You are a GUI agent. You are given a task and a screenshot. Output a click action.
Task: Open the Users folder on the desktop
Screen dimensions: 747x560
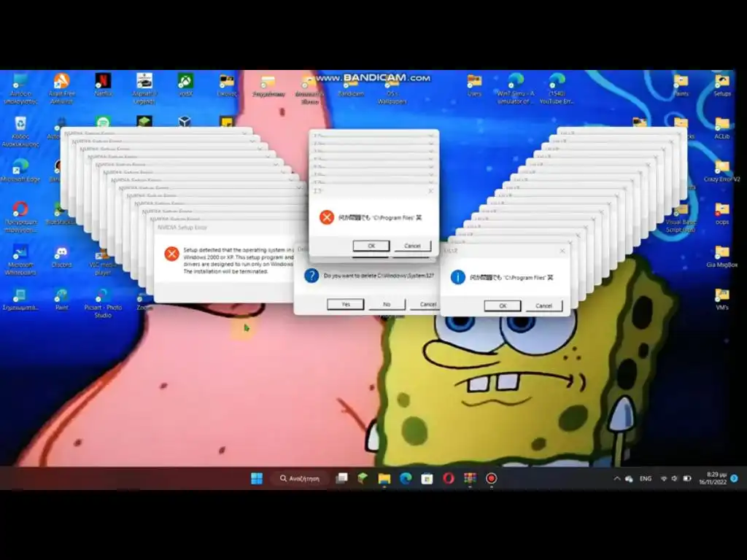coord(474,85)
